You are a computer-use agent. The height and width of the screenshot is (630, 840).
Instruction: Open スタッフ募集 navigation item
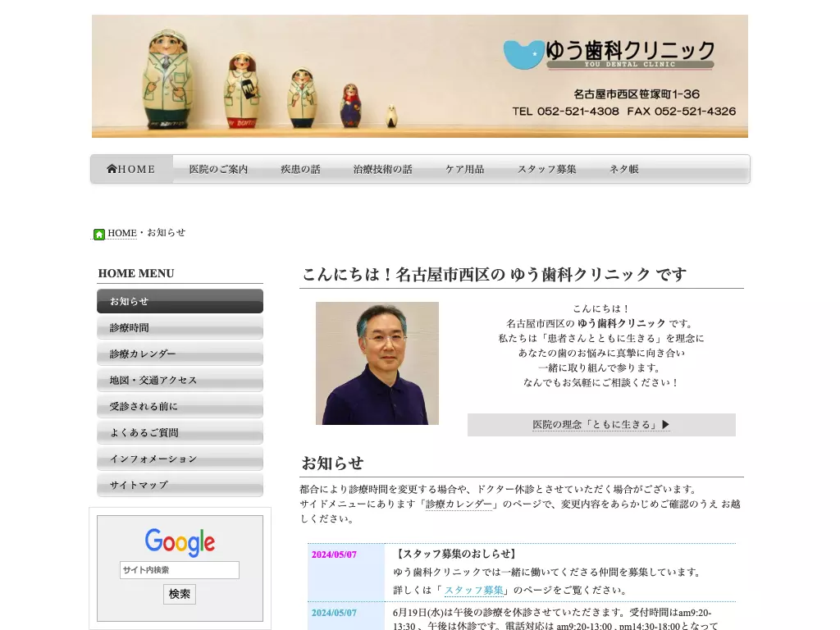[x=546, y=169]
